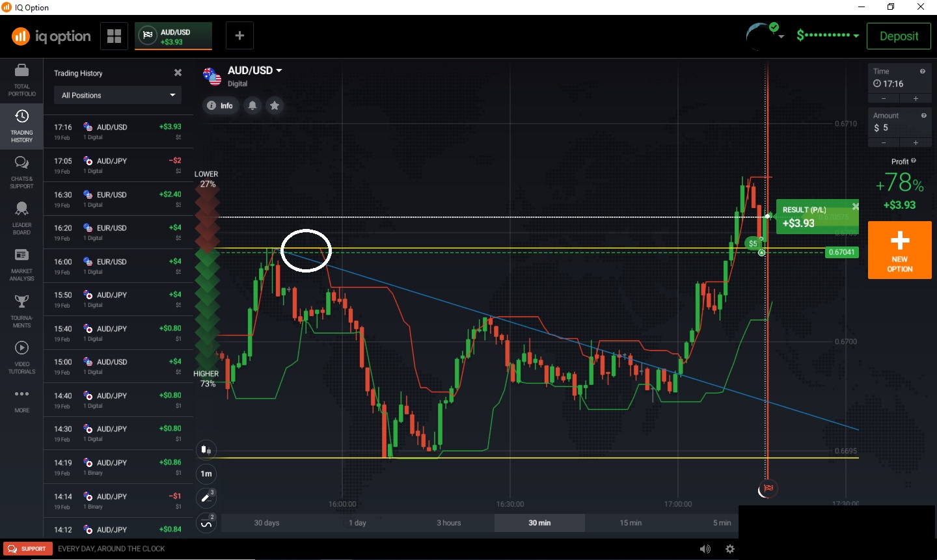This screenshot has width=937, height=560.
Task: Expand the AUD/USD asset selector dropdown
Action: (x=279, y=70)
